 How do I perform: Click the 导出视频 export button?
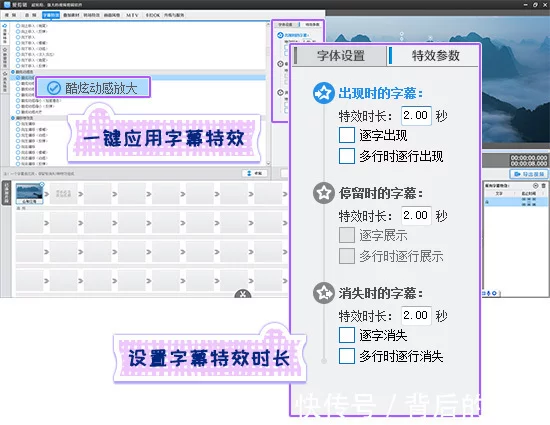tap(529, 174)
